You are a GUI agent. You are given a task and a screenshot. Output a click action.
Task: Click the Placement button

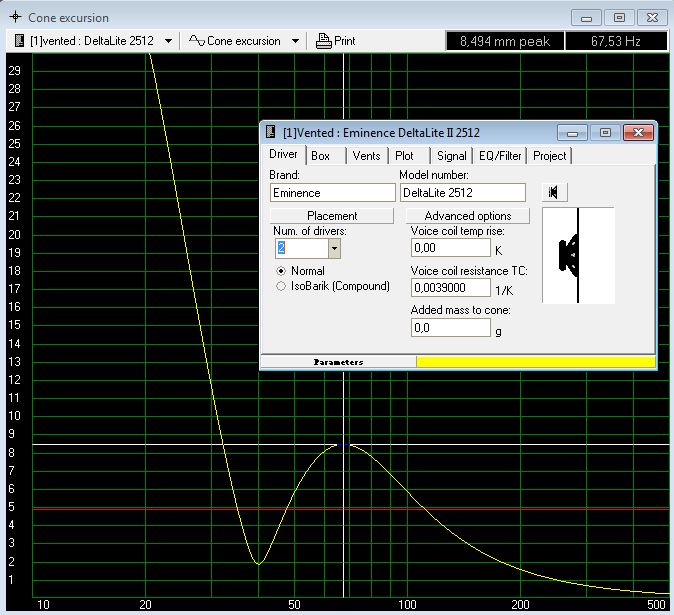coord(332,216)
